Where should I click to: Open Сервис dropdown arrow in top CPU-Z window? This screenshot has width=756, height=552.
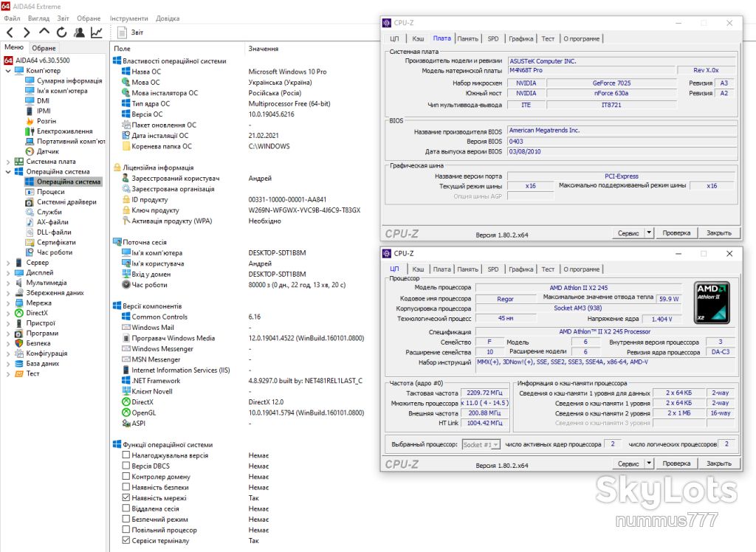649,233
